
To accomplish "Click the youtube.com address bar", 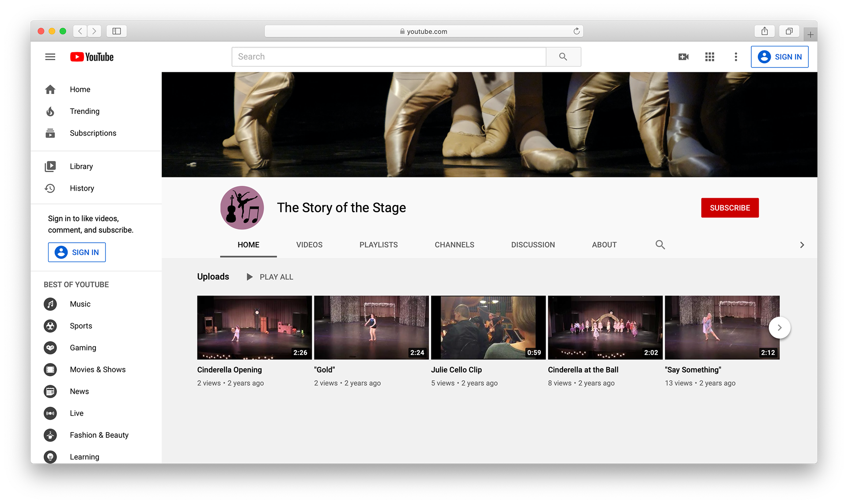I will click(x=424, y=31).
